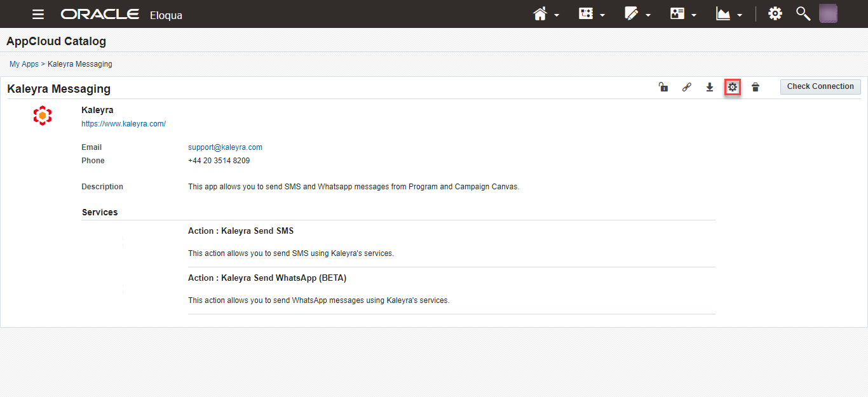
Task: Expand the Insight dropdown arrow
Action: [740, 15]
